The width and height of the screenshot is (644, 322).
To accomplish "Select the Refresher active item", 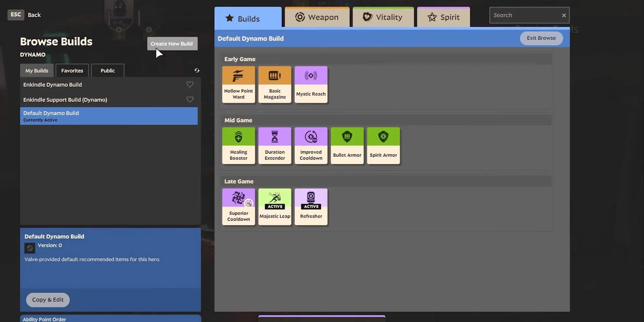I will pyautogui.click(x=311, y=207).
